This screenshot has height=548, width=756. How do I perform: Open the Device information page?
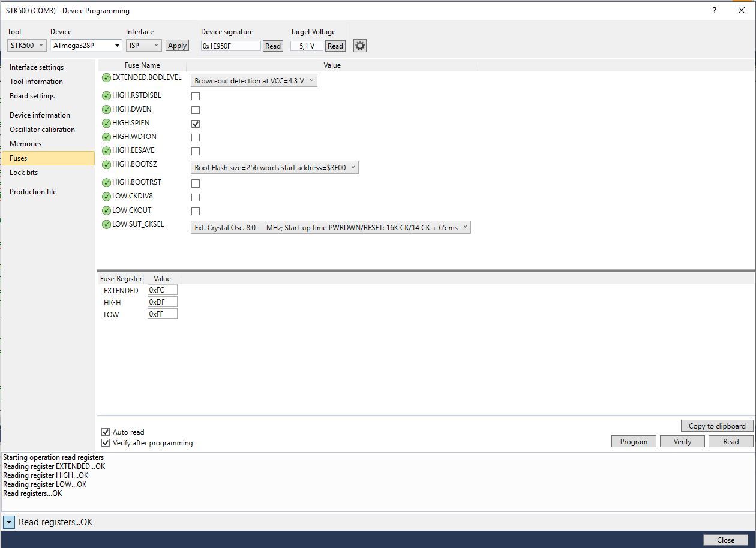(40, 115)
